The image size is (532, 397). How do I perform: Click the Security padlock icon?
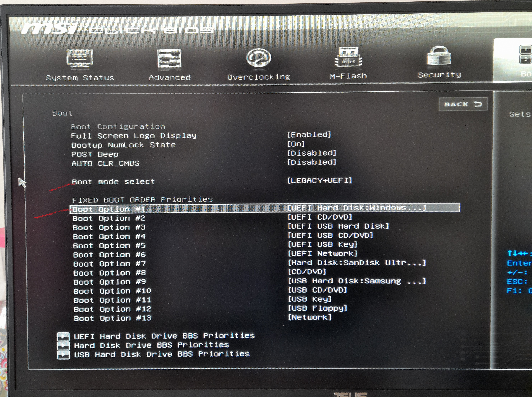tap(439, 56)
